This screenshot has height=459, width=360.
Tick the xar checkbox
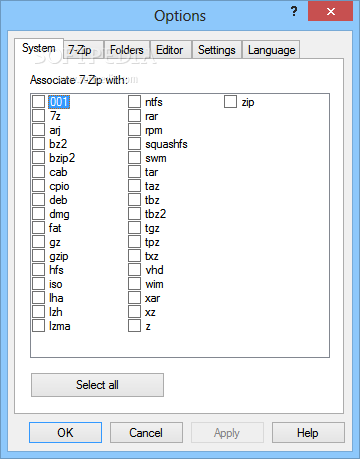[x=134, y=298]
